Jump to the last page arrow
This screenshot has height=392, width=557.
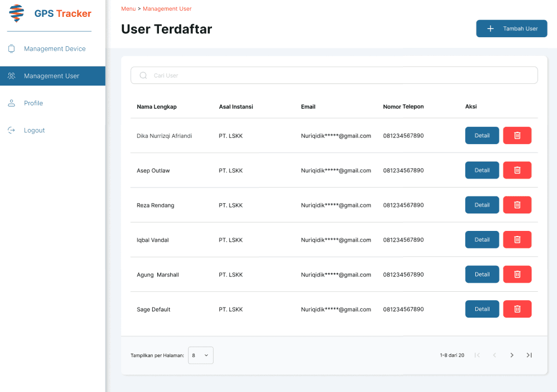pos(529,355)
